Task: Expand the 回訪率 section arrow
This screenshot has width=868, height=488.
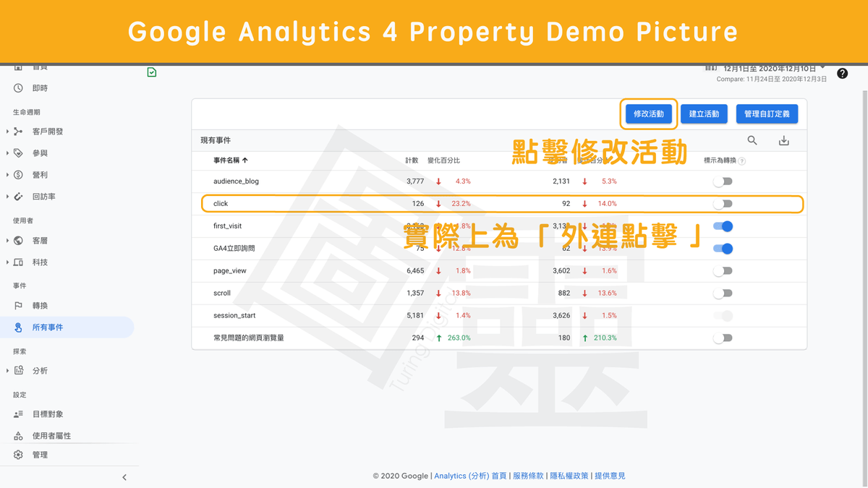Action: 7,197
